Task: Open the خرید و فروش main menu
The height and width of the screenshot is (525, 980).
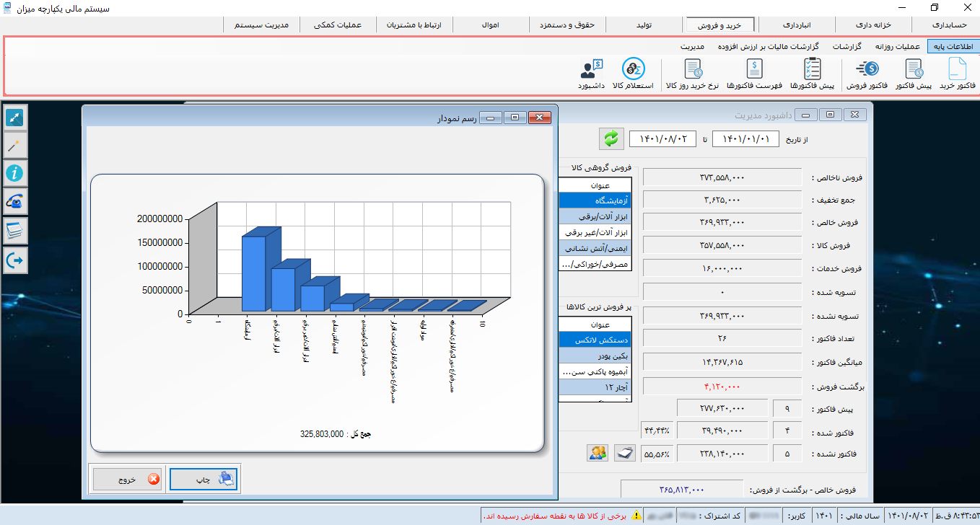Action: pos(719,25)
